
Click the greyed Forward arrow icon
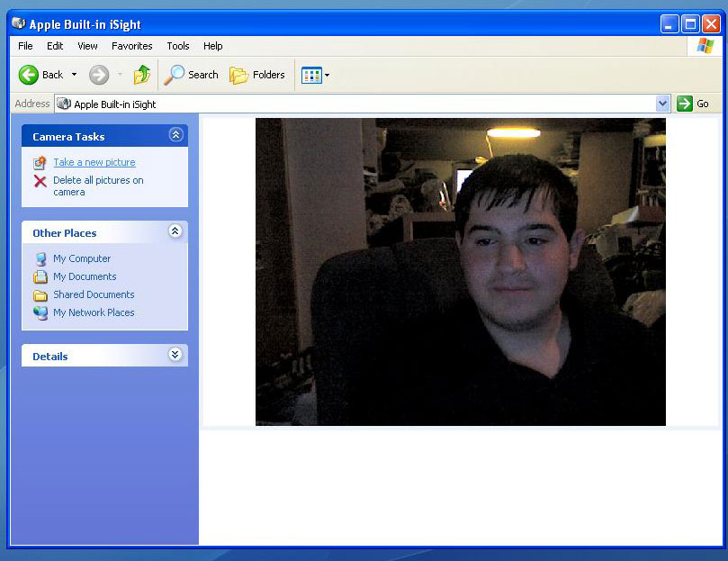[99, 75]
